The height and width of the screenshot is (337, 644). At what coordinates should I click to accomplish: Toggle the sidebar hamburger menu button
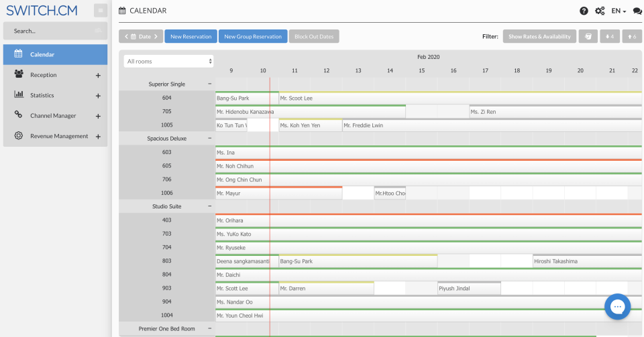pyautogui.click(x=100, y=10)
